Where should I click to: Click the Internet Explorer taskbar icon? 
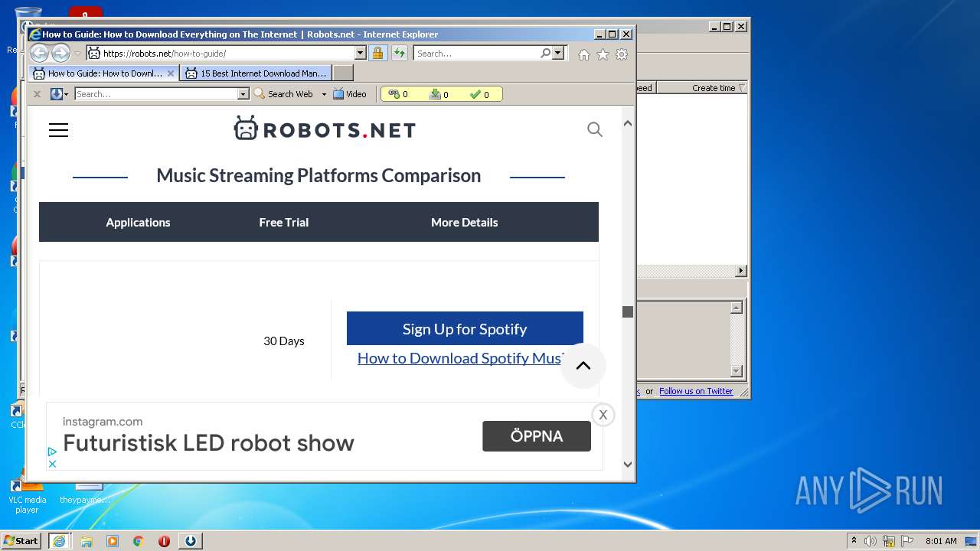[59, 541]
